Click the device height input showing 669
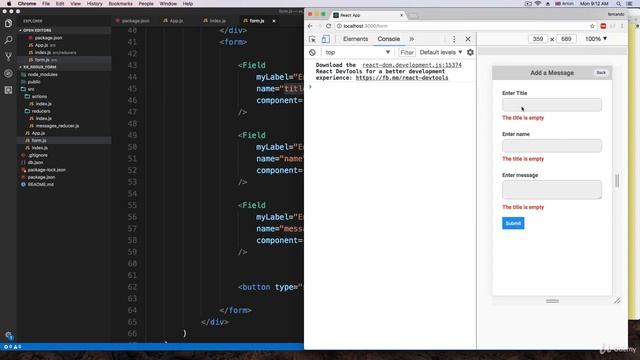This screenshot has height=360, width=640. [566, 39]
